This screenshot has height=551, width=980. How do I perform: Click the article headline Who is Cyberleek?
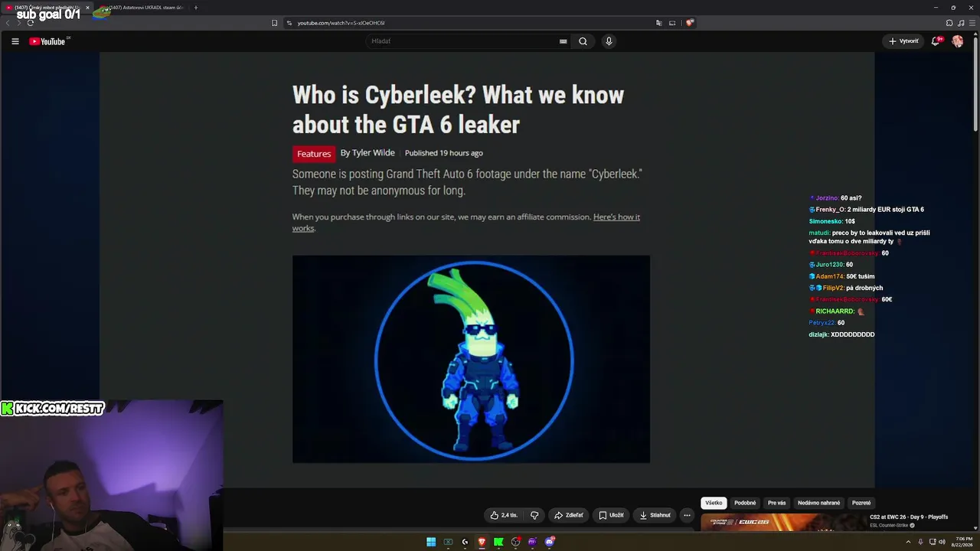click(458, 109)
